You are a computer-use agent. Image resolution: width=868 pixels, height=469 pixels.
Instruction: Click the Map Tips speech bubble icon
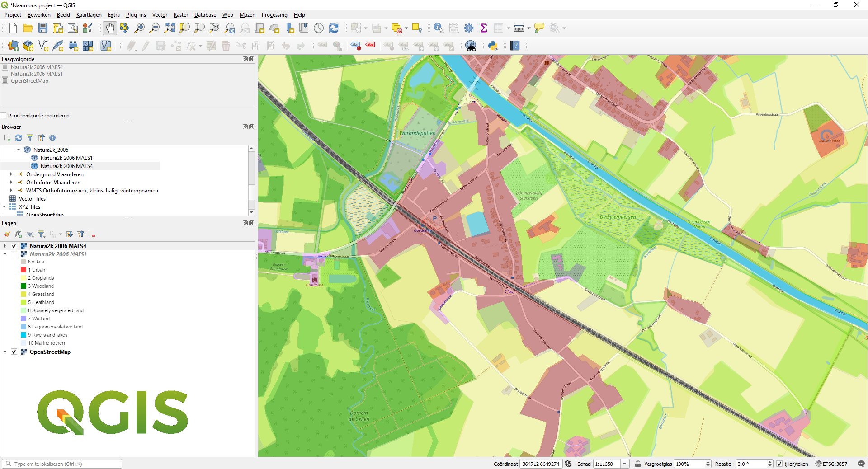pos(539,28)
